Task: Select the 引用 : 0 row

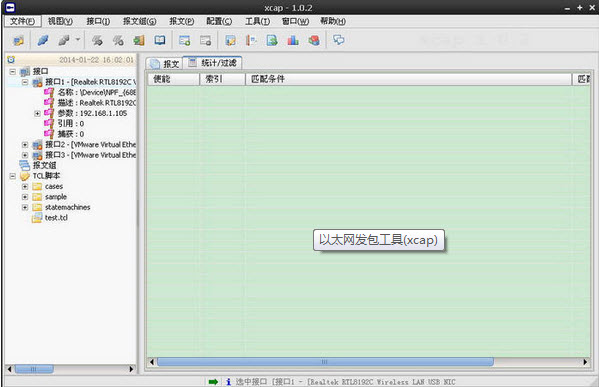Action: click(64, 124)
